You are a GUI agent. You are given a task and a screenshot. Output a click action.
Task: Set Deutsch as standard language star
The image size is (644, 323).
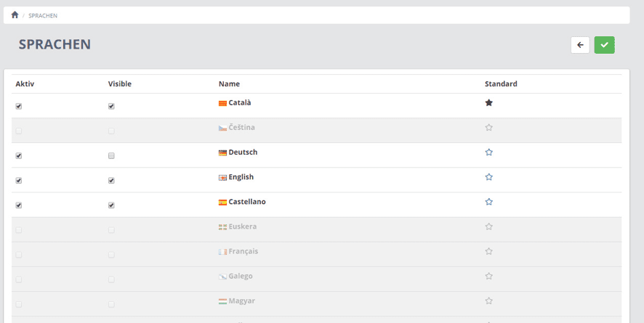(488, 152)
